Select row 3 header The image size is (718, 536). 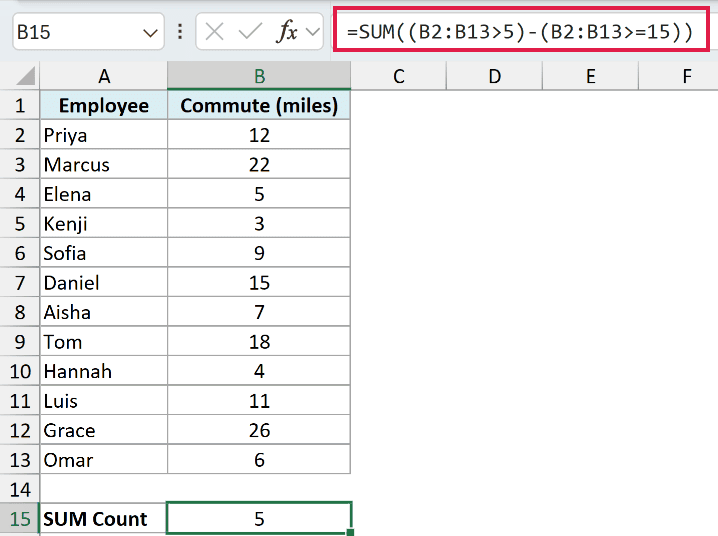click(20, 164)
